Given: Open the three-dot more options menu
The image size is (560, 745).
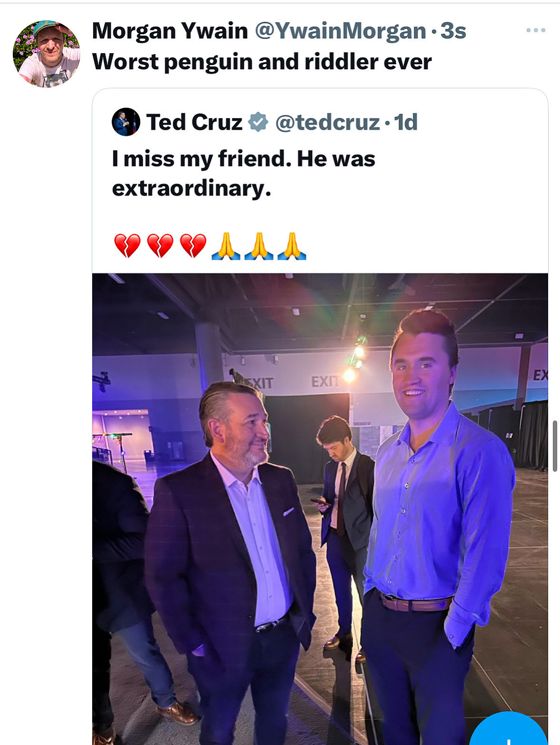Looking at the screenshot, I should (x=535, y=30).
